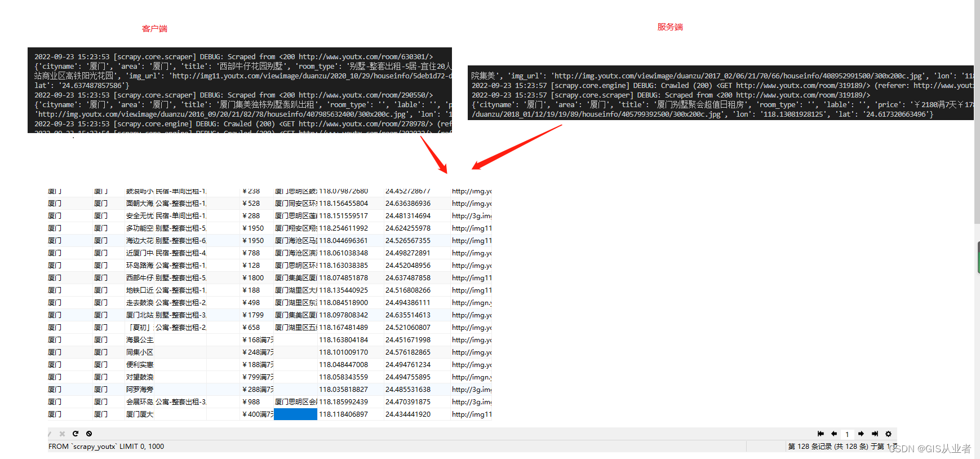Click the SQL text FROM `scrapy_youtx` LIMIT 0, 1000

(106, 446)
